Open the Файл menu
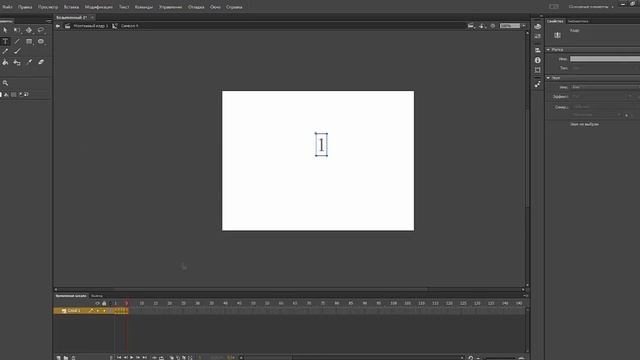Viewport: 640px width, 360px height. tap(7, 7)
